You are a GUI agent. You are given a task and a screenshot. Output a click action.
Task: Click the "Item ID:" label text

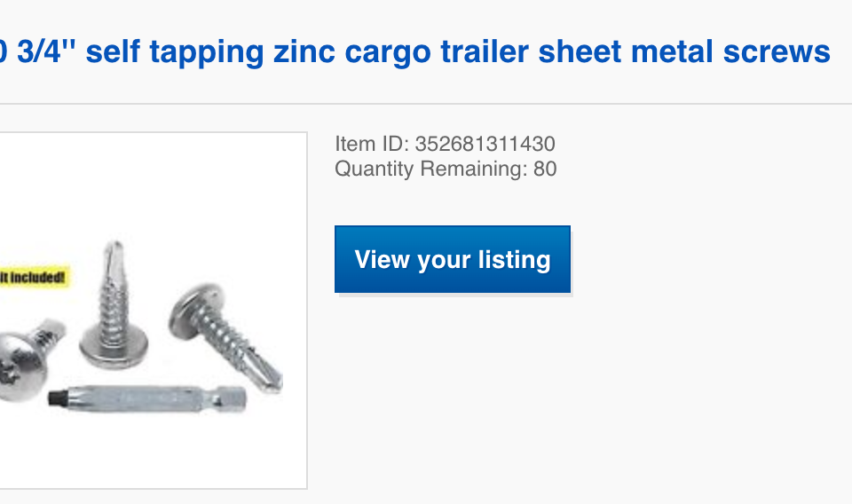372,144
